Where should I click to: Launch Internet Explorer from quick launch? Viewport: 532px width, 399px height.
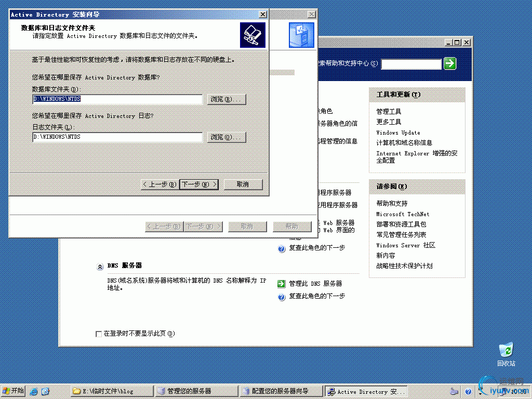[34, 392]
